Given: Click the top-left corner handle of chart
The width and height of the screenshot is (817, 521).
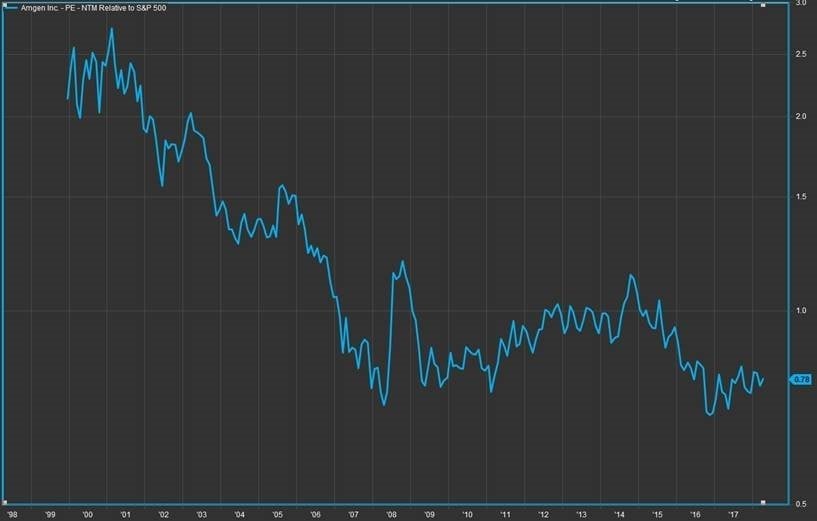Looking at the screenshot, I should (x=3, y=3).
